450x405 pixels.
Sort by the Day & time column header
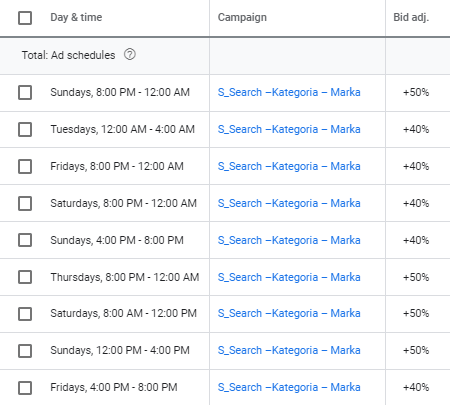[x=76, y=17]
